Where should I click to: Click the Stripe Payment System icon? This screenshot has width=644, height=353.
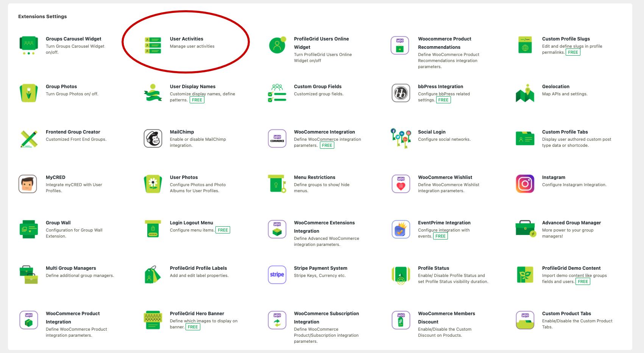coord(277,275)
